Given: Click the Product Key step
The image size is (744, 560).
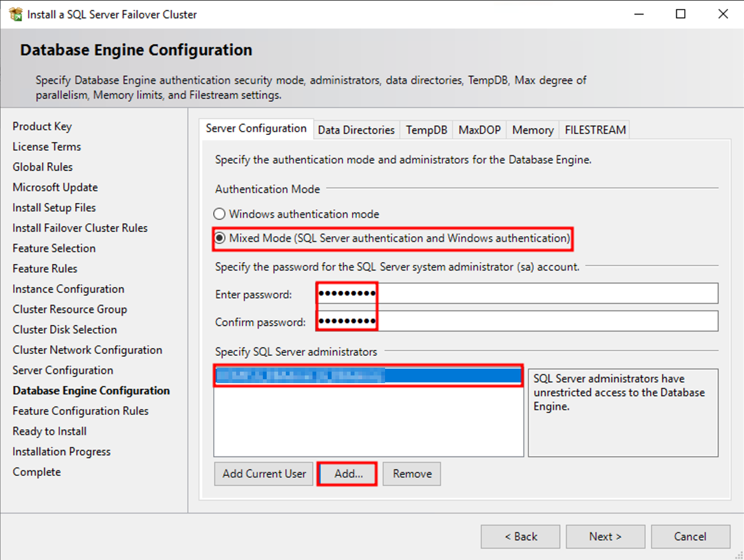Looking at the screenshot, I should [42, 126].
